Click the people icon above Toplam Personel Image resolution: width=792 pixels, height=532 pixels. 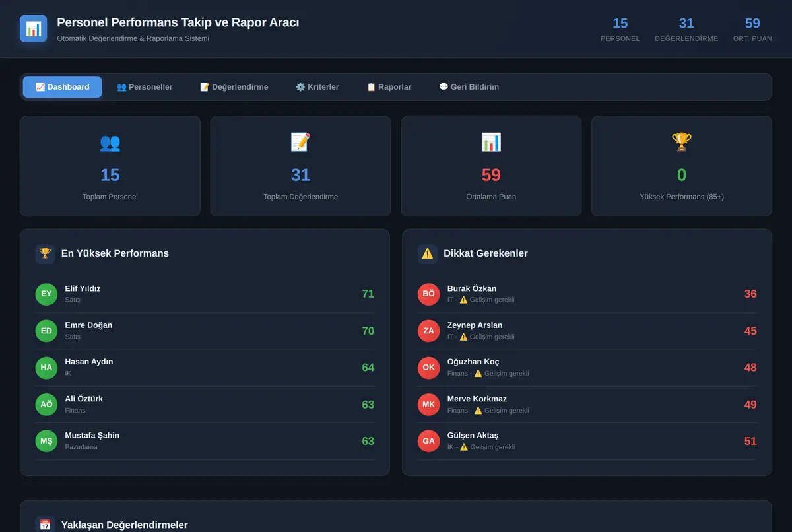coord(110,142)
